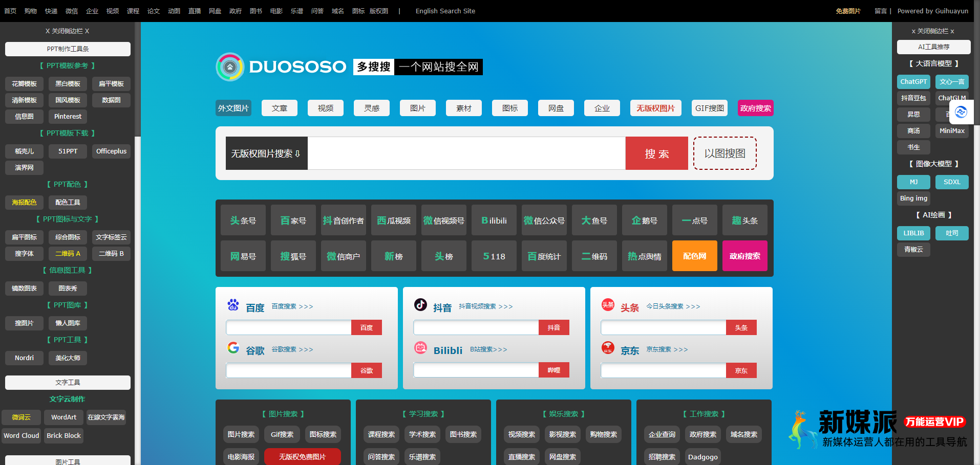Open the 微信公众号 tile

(x=544, y=220)
